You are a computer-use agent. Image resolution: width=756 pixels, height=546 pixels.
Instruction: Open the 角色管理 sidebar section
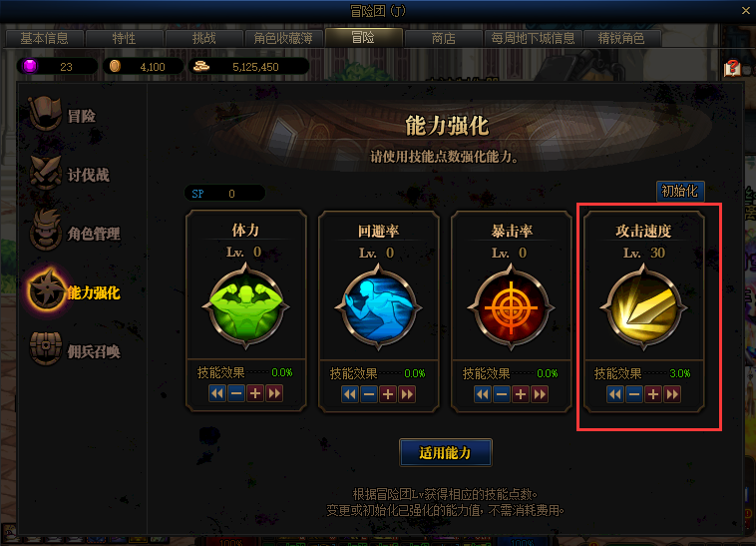coord(75,233)
